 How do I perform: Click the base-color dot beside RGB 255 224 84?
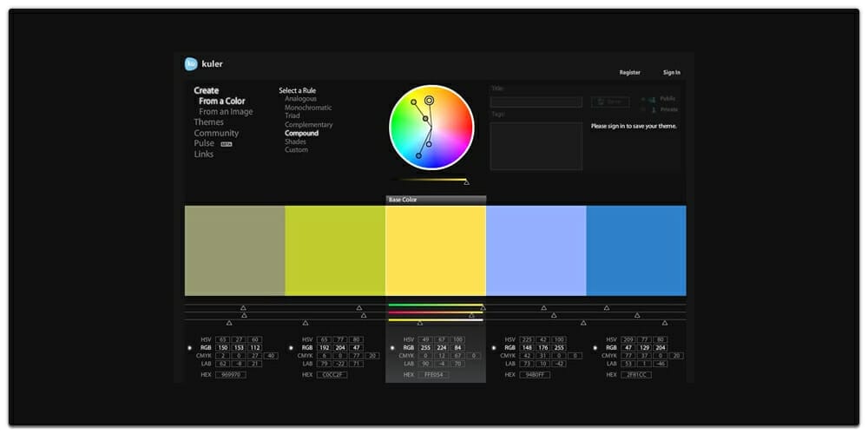392,348
